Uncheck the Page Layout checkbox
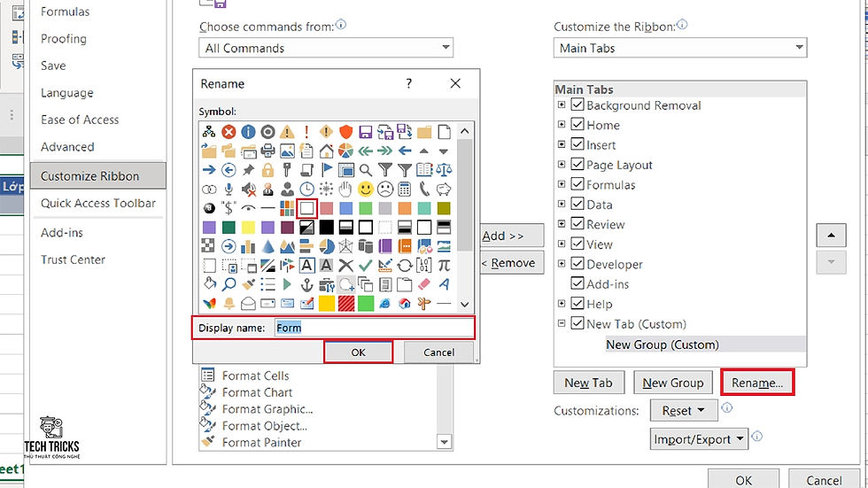This screenshot has height=488, width=868. [577, 165]
